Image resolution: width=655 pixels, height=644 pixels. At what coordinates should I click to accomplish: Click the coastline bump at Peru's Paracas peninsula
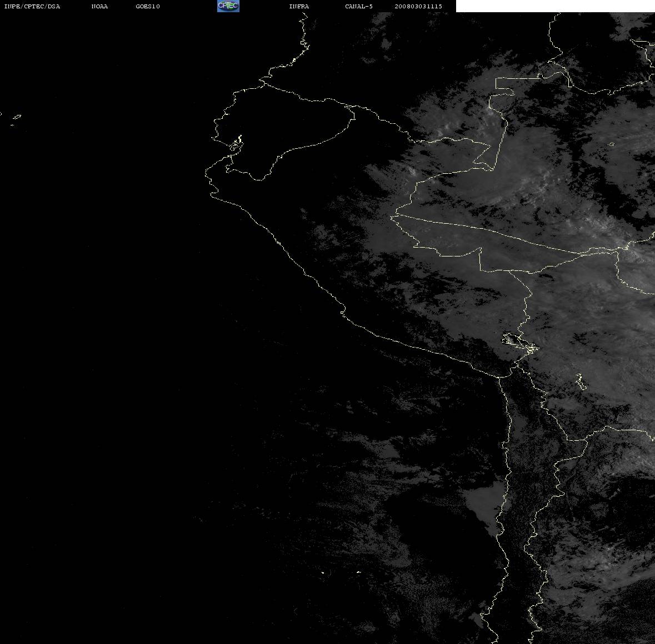coord(343,312)
